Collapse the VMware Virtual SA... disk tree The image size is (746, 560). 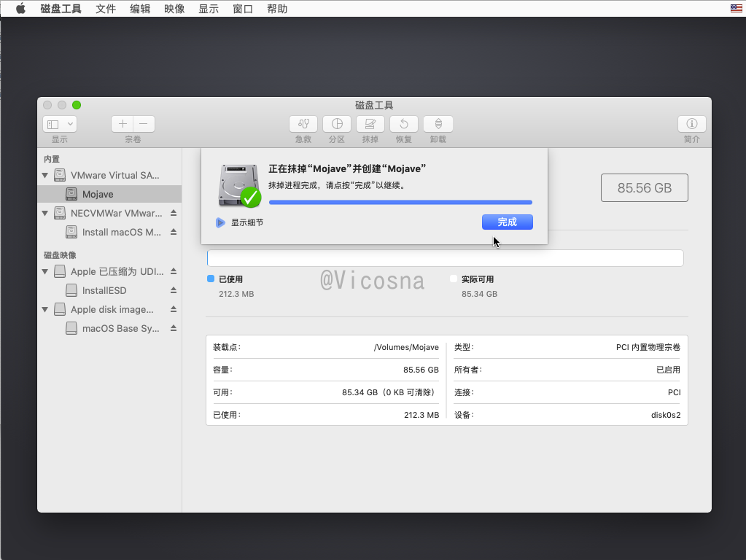click(45, 176)
